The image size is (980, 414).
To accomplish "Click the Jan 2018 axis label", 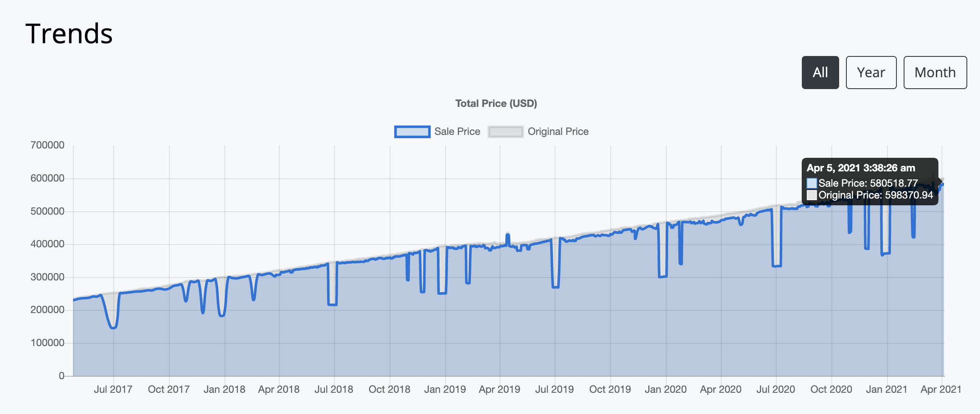I will (224, 389).
